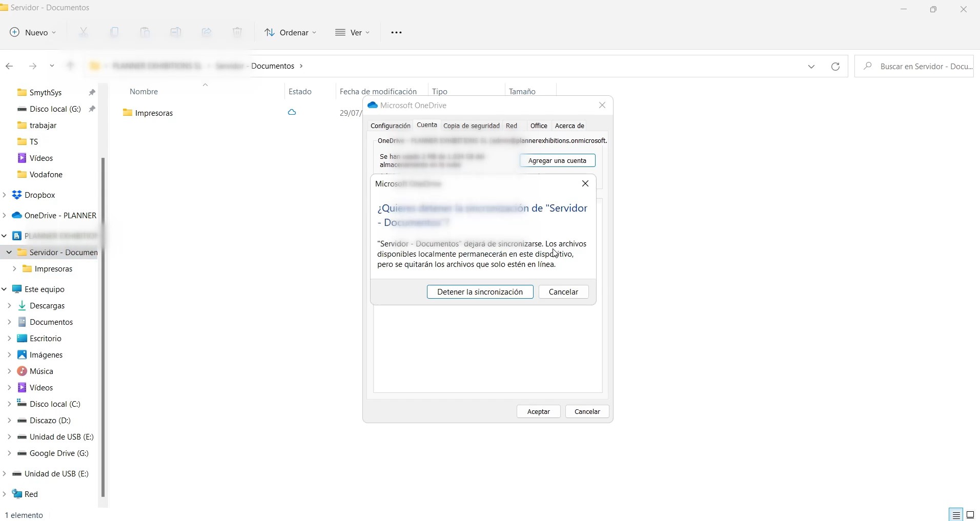This screenshot has height=521, width=980.
Task: Switch to the Configuración tab
Action: (x=391, y=126)
